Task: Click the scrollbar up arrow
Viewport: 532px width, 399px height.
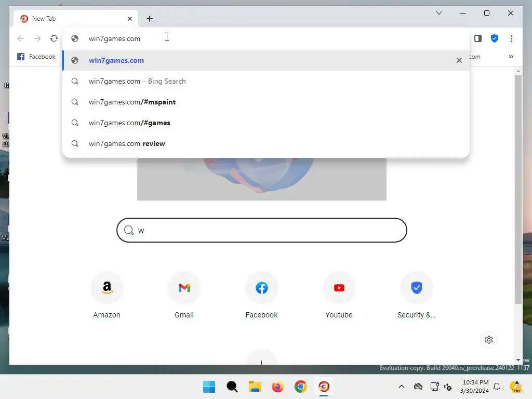Action: [518, 71]
